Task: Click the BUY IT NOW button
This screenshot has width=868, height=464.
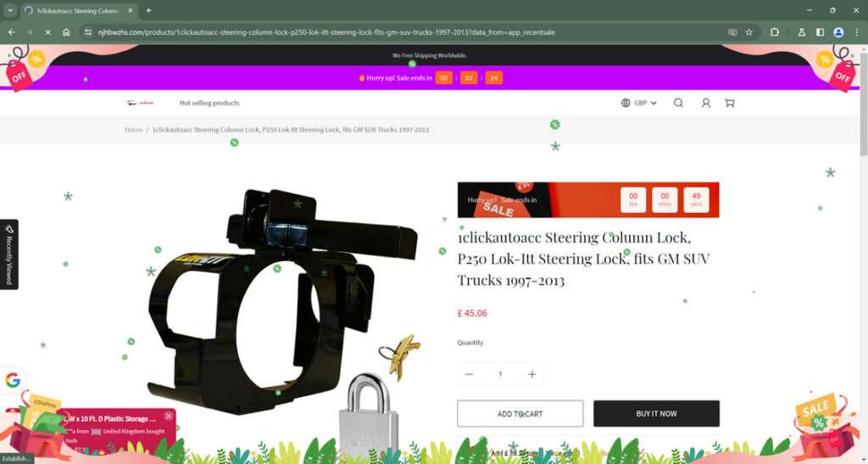Action: pyautogui.click(x=657, y=414)
